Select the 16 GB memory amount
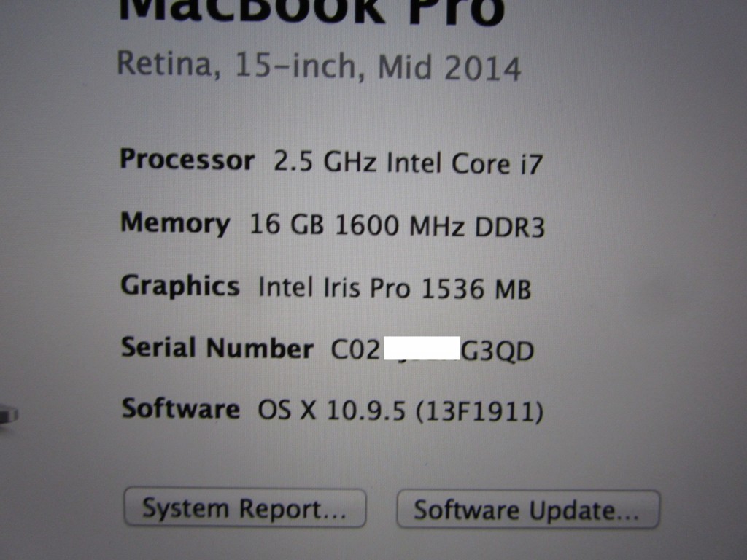 [287, 224]
